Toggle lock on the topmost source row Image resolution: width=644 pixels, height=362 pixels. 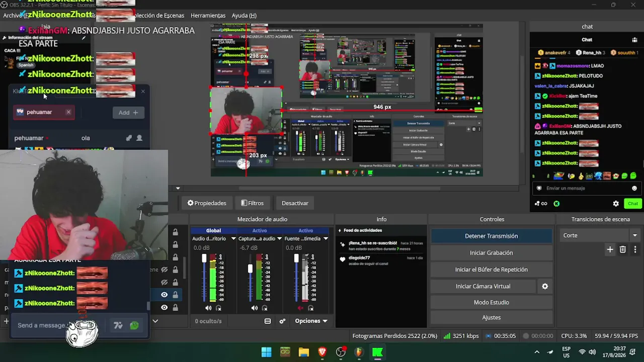(x=175, y=232)
